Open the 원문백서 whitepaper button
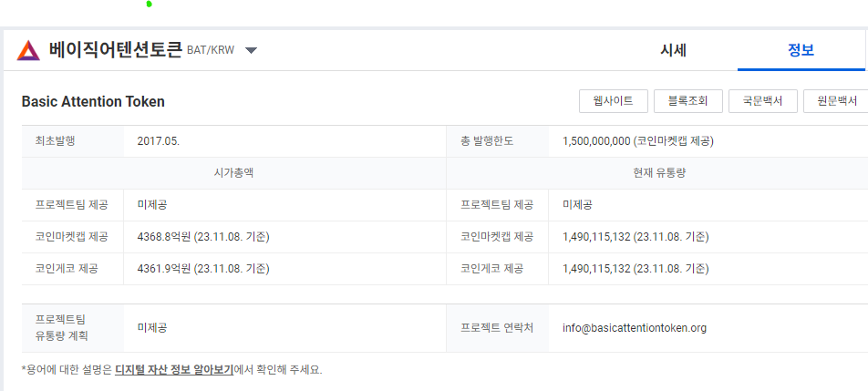Screen dimensions: 868x391 click(x=836, y=101)
